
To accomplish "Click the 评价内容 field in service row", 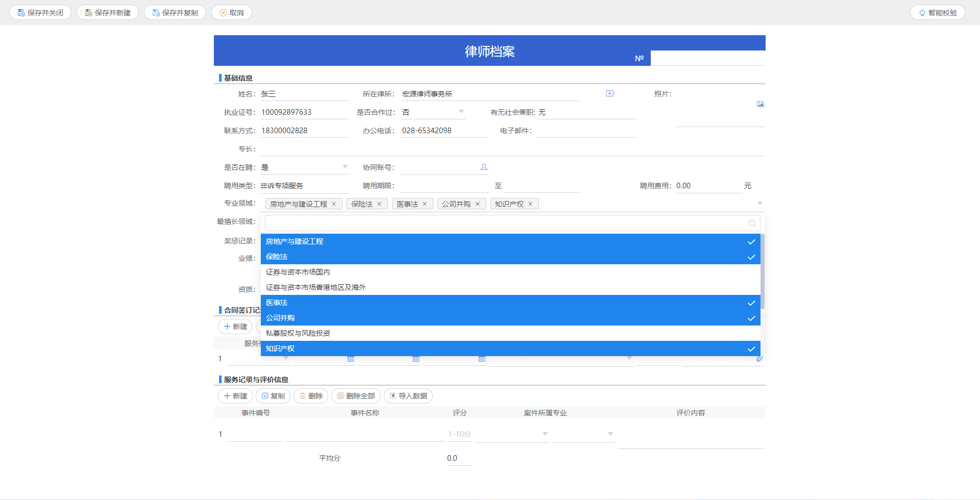I will [691, 435].
